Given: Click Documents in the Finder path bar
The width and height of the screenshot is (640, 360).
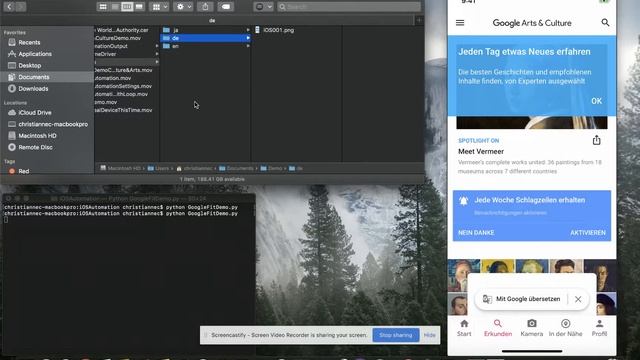Looking at the screenshot, I should (236, 168).
